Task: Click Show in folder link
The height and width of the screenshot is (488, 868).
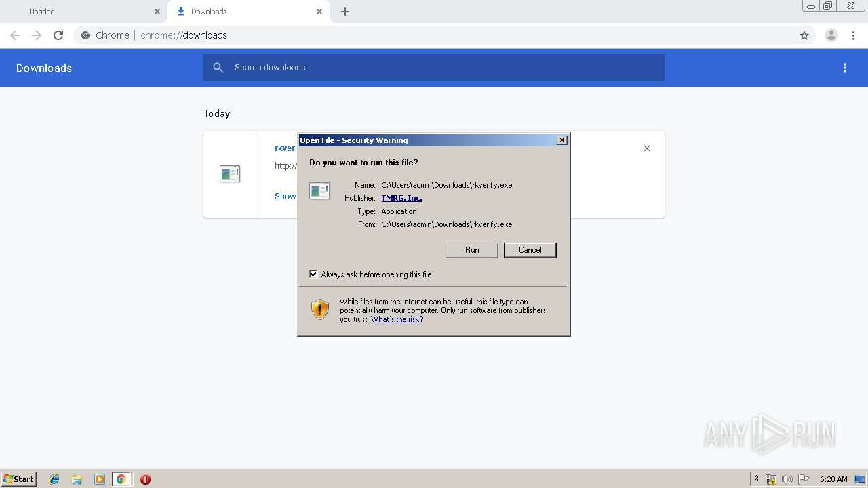Action: (285, 196)
